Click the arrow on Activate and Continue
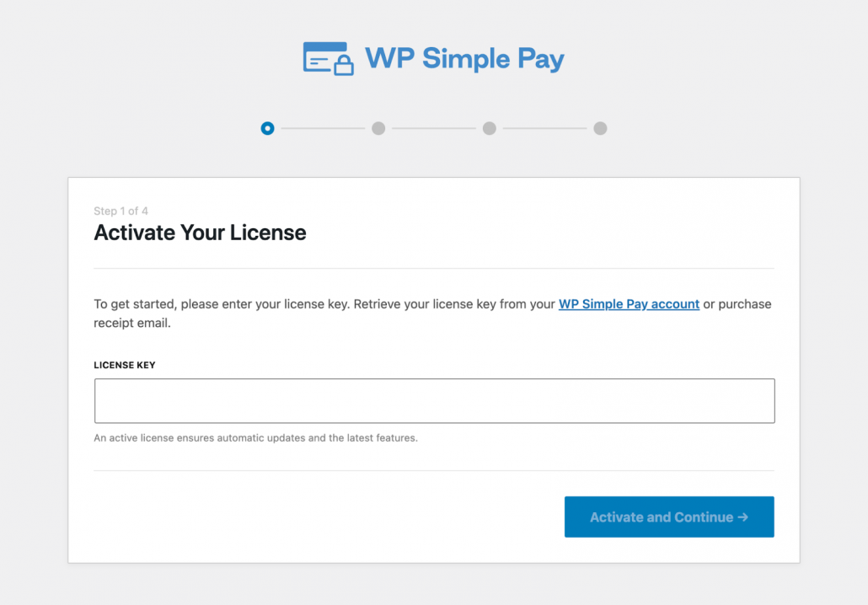 742,517
